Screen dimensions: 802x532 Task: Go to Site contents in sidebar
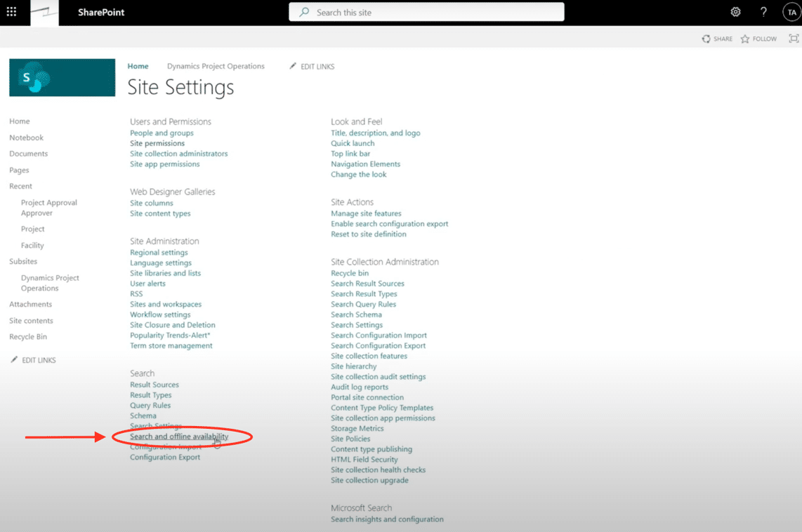click(31, 321)
